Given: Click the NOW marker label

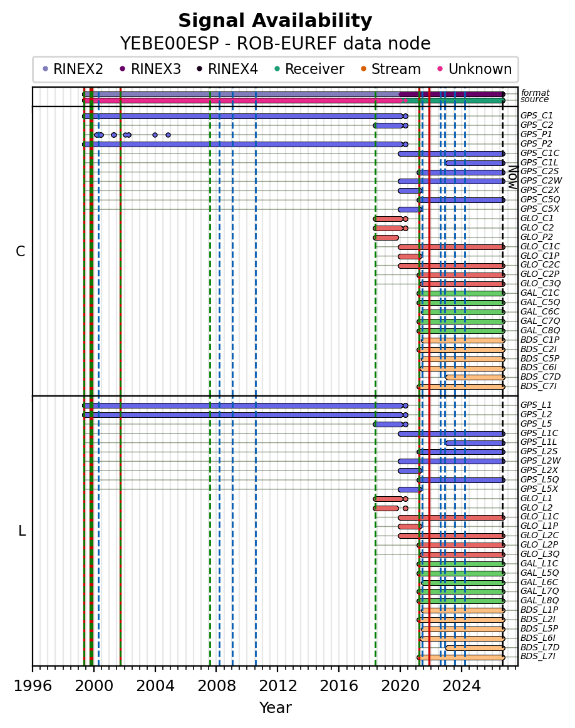Looking at the screenshot, I should pos(513,177).
